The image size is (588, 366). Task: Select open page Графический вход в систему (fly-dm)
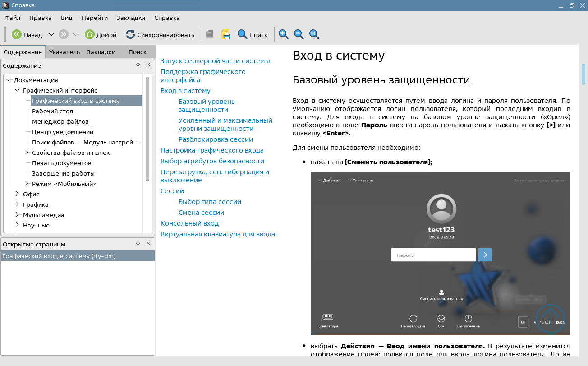point(78,256)
